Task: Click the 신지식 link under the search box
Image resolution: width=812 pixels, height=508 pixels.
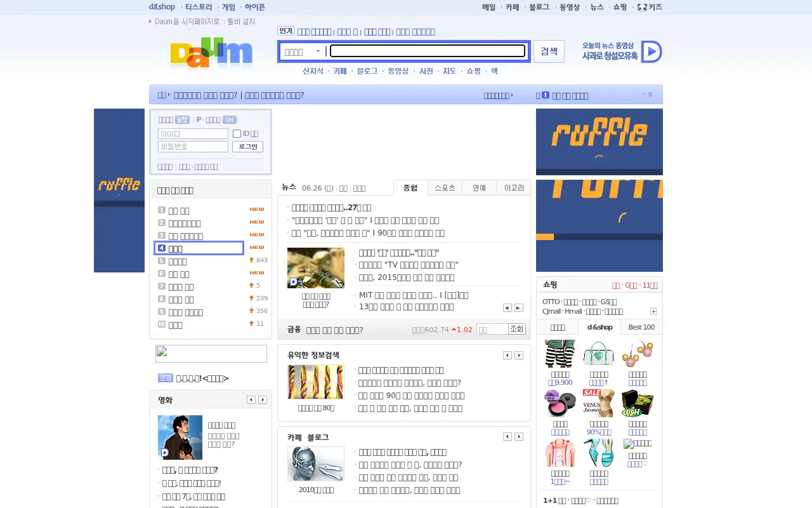Action: pos(313,71)
